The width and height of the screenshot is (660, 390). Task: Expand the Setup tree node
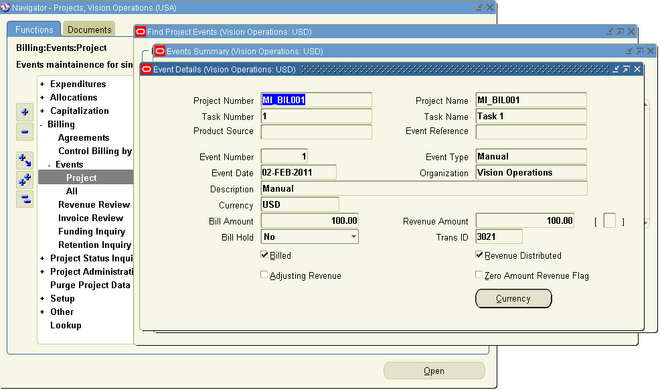coord(42,299)
